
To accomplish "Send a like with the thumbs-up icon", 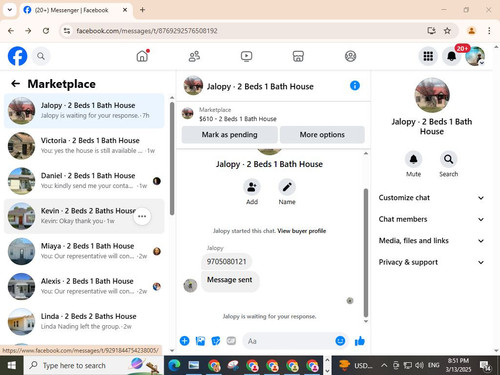I will (x=360, y=341).
